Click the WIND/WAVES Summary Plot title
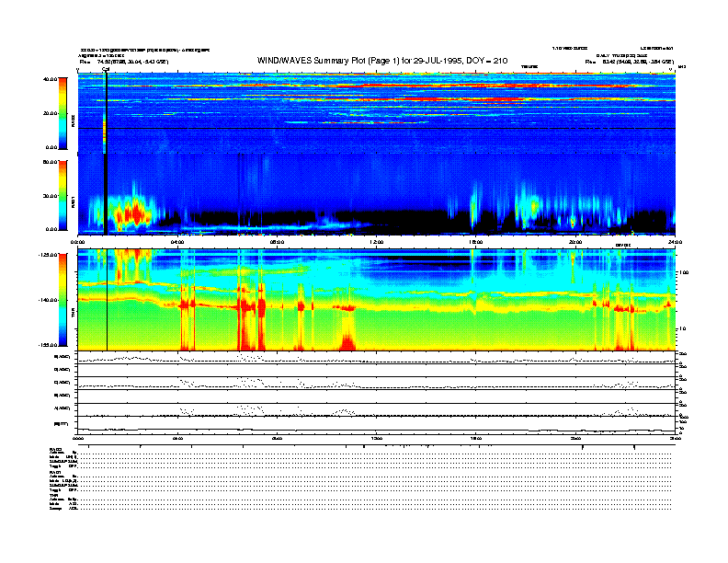Viewport: 728px width, 563px height. click(382, 61)
